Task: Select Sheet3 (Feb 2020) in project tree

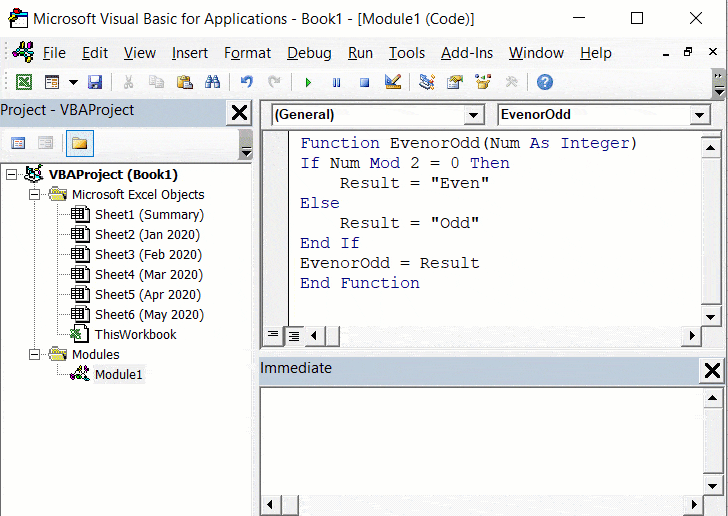Action: [x=148, y=255]
